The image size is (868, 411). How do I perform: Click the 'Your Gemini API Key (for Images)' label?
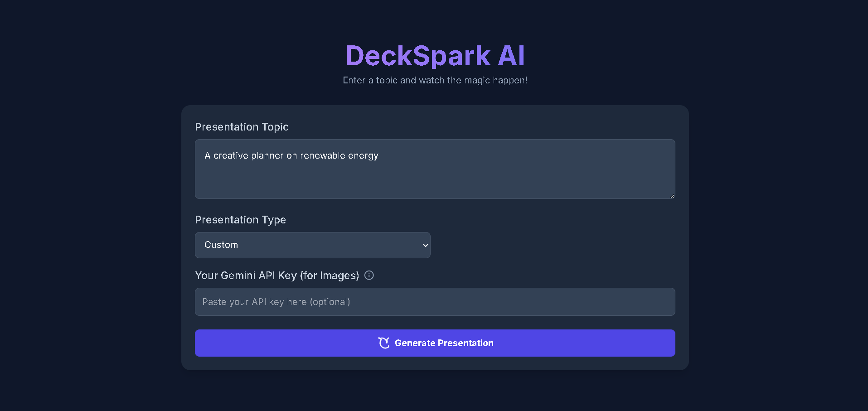click(277, 276)
